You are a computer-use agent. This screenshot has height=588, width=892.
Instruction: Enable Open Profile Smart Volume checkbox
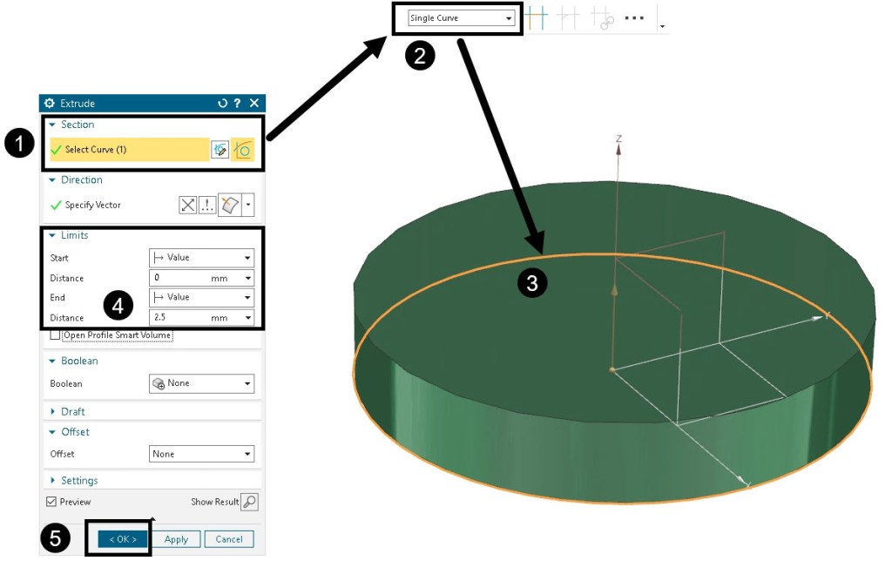click(x=56, y=335)
